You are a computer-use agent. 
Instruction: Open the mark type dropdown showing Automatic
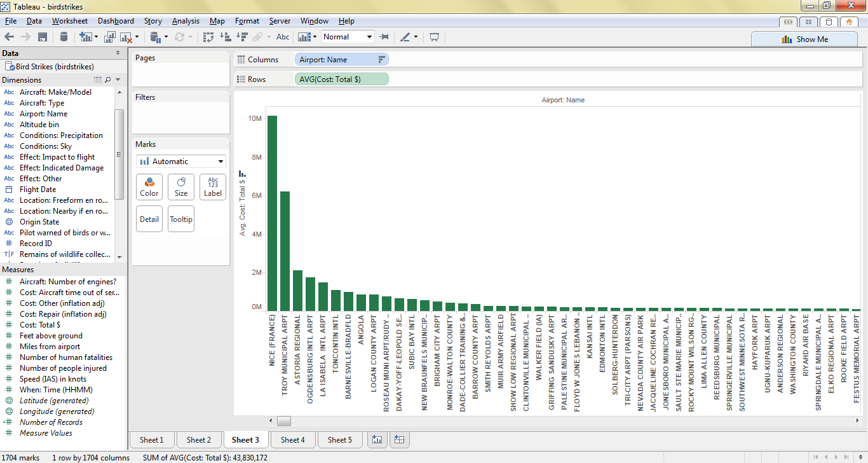pos(181,162)
